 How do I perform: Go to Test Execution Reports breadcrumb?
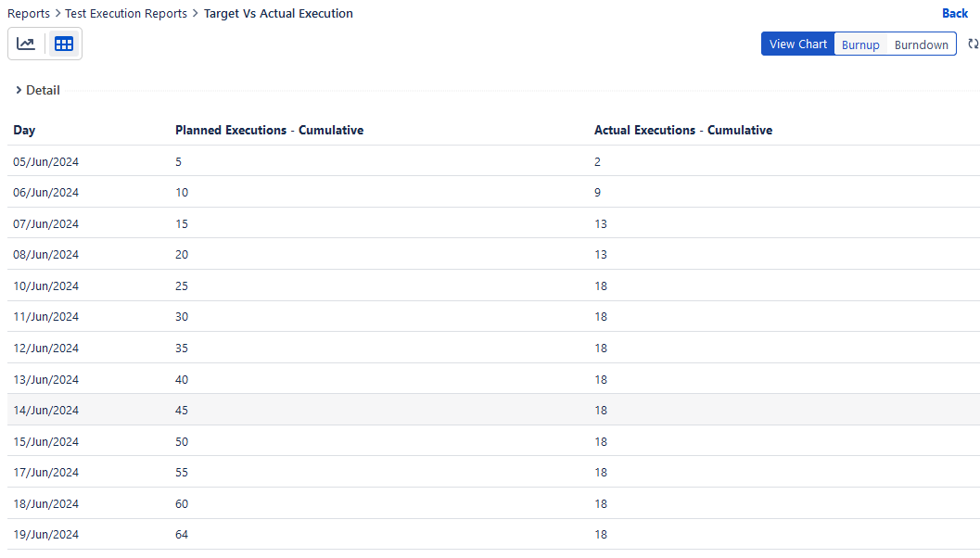click(x=126, y=13)
